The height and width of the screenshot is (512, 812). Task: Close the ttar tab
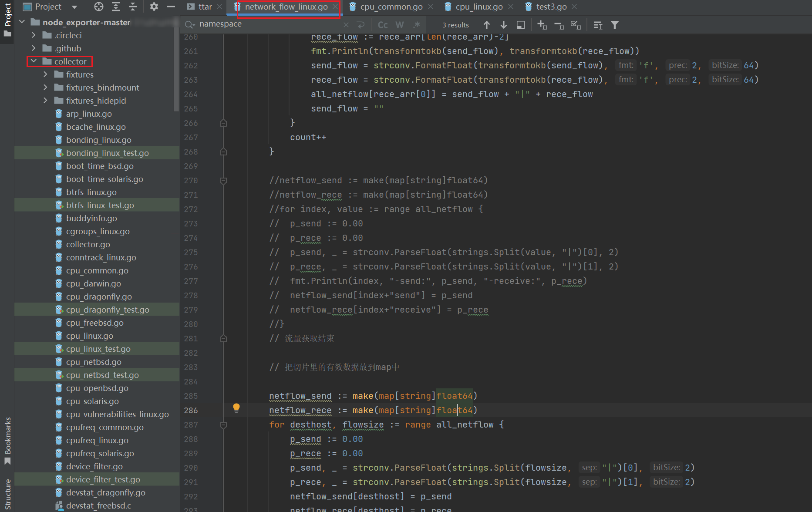pos(219,7)
